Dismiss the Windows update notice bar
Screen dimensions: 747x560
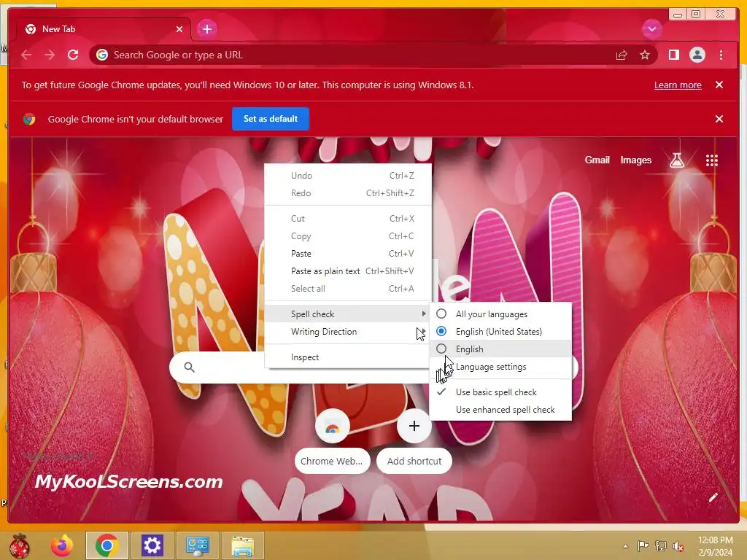coord(719,85)
